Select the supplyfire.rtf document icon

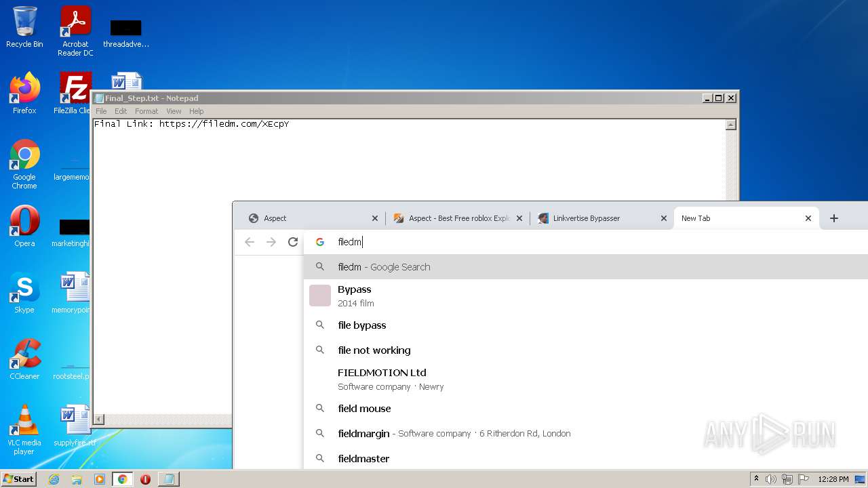pyautogui.click(x=75, y=426)
